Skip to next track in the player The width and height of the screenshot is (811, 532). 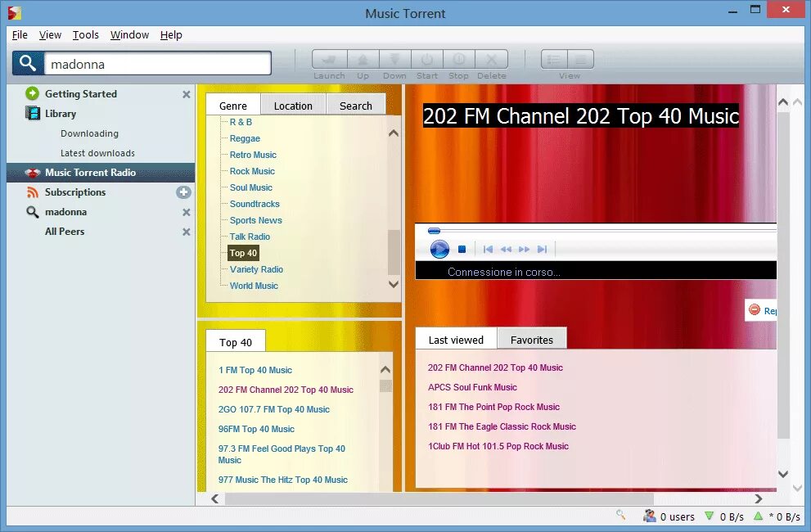542,250
